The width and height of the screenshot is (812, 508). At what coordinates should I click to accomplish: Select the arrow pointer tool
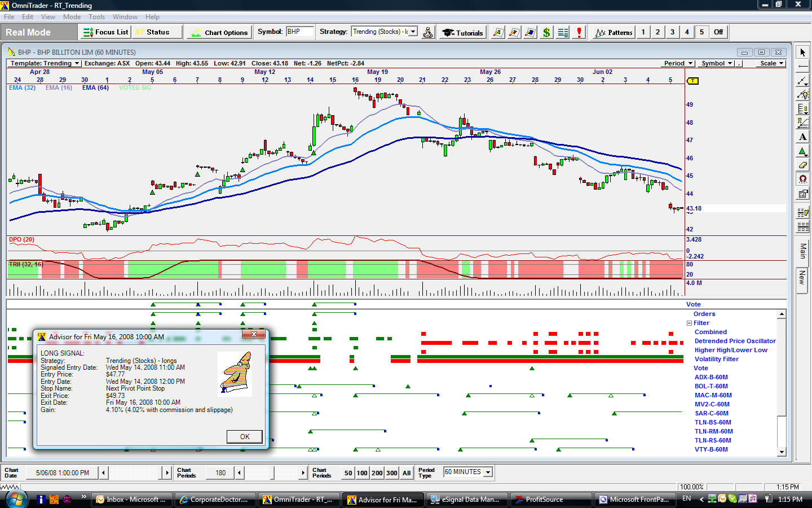click(802, 52)
